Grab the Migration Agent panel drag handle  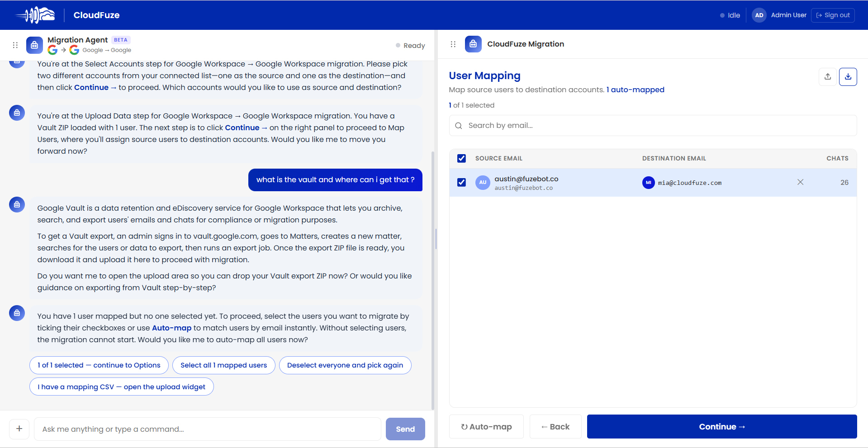coord(15,45)
